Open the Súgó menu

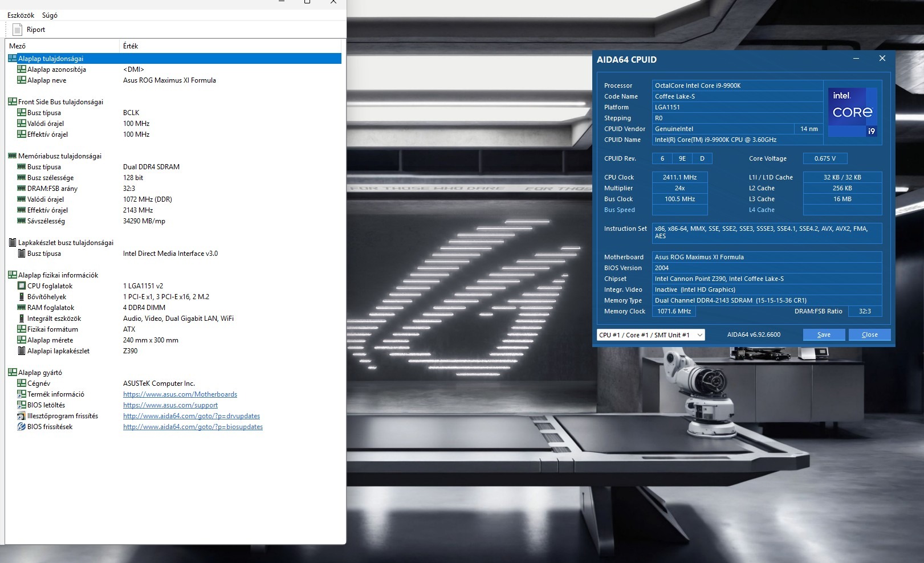tap(50, 15)
